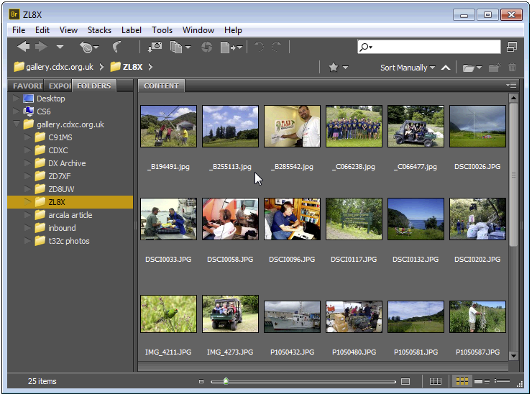The width and height of the screenshot is (532, 397).
Task: Expand the CS6 tree node
Action: (x=16, y=111)
